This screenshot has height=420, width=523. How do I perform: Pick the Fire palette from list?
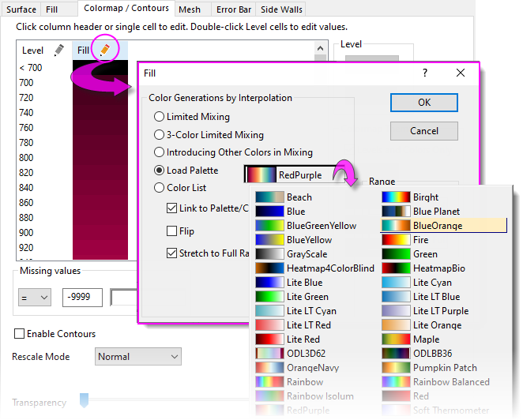coord(397,240)
